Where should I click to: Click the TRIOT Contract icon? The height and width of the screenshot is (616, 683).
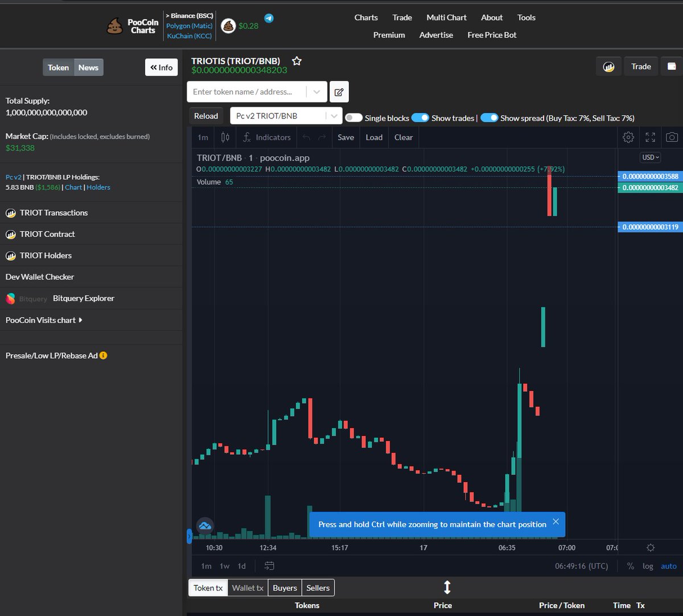(10, 235)
